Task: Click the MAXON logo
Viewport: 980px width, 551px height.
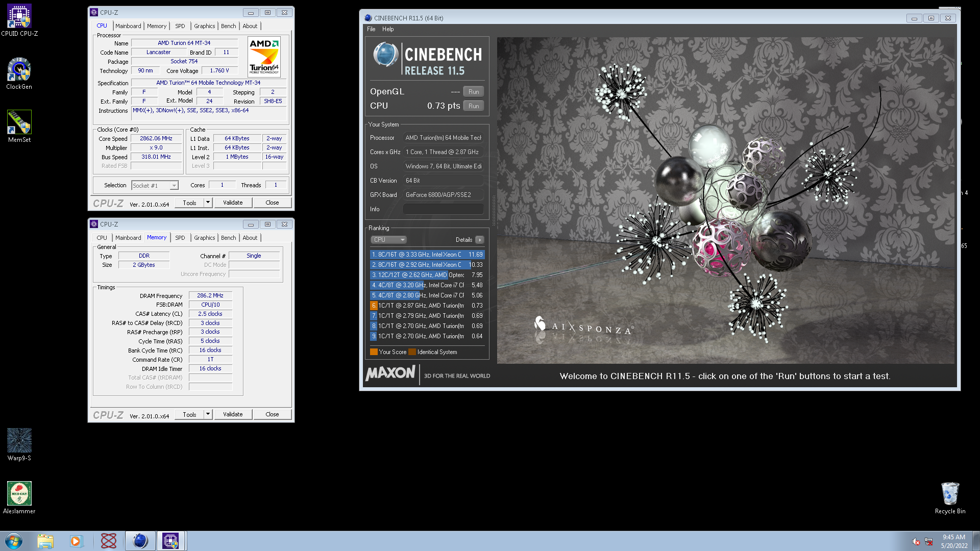Action: tap(390, 373)
